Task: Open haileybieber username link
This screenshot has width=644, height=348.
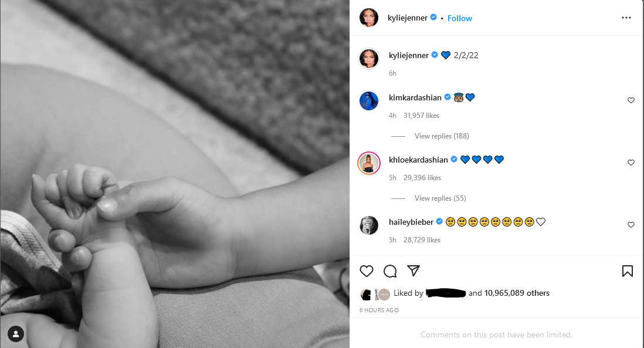Action: 411,222
